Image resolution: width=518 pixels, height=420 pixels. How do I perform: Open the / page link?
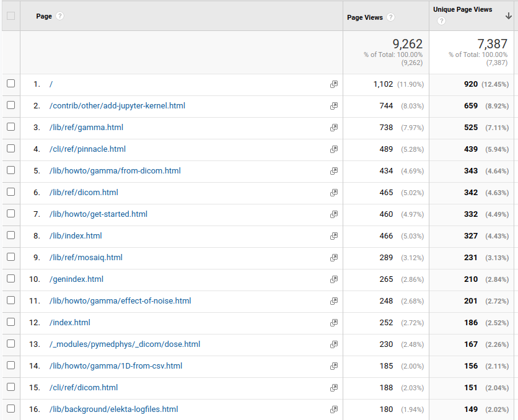pyautogui.click(x=51, y=84)
